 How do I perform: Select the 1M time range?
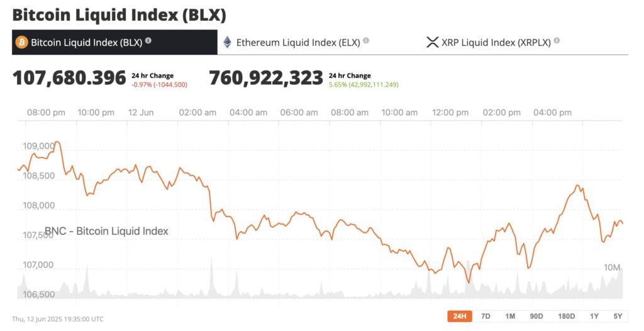point(510,316)
